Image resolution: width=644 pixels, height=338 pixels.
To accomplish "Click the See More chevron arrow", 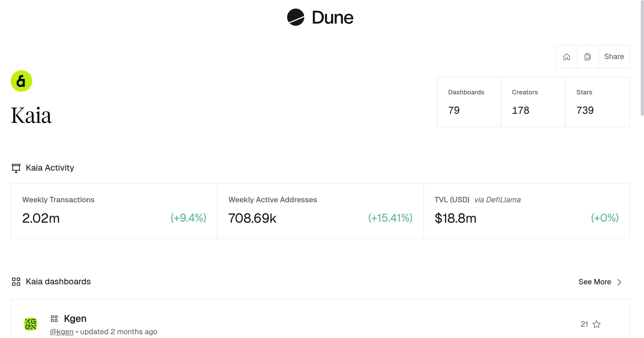I will point(619,282).
